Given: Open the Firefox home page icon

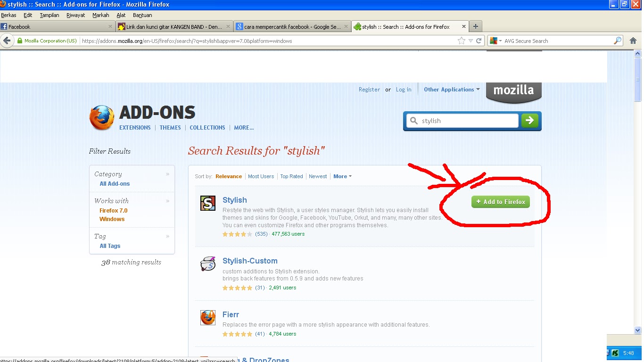Looking at the screenshot, I should [x=633, y=41].
